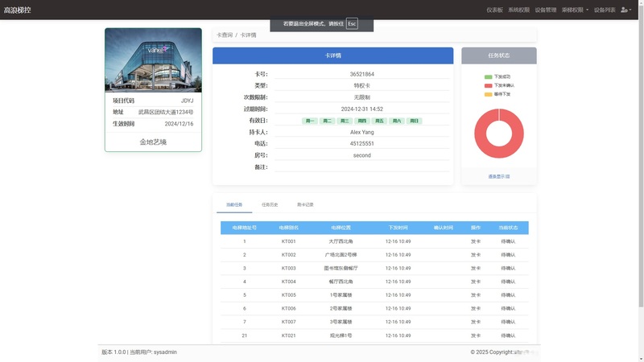Screen dimensions: 644x362
Task: Click 发卡 in the KT021 row
Action: 476,335
